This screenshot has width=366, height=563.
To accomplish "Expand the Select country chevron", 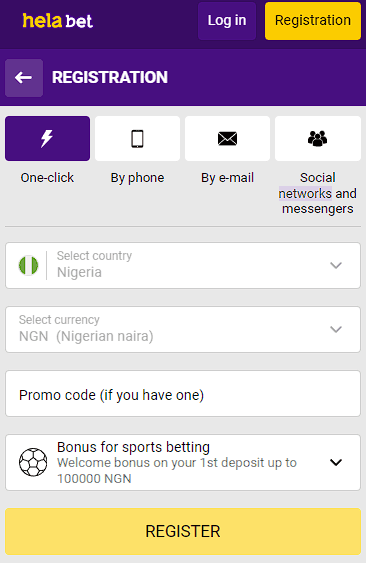I will 336,265.
